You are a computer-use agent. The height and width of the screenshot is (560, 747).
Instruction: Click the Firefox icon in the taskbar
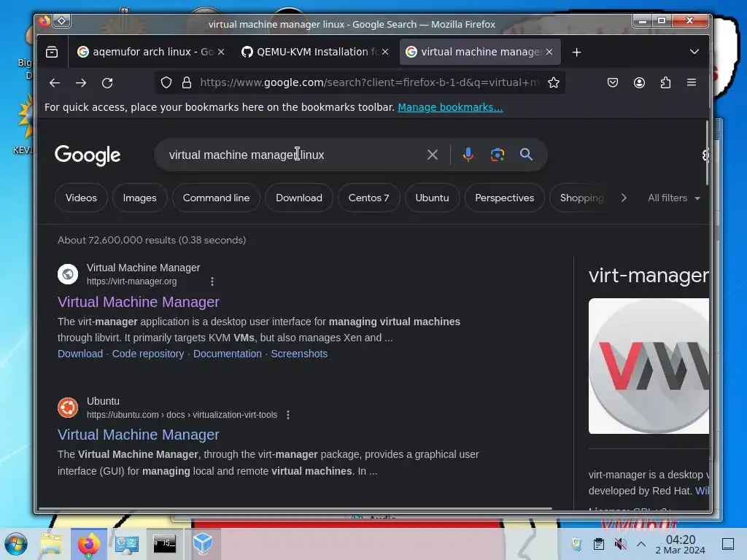89,544
